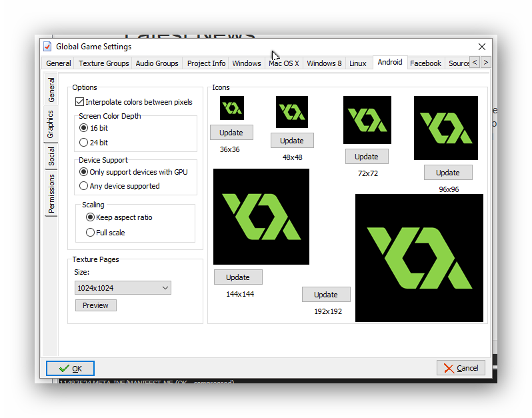
Task: Select the 96x96 icon image
Action: 445,128
